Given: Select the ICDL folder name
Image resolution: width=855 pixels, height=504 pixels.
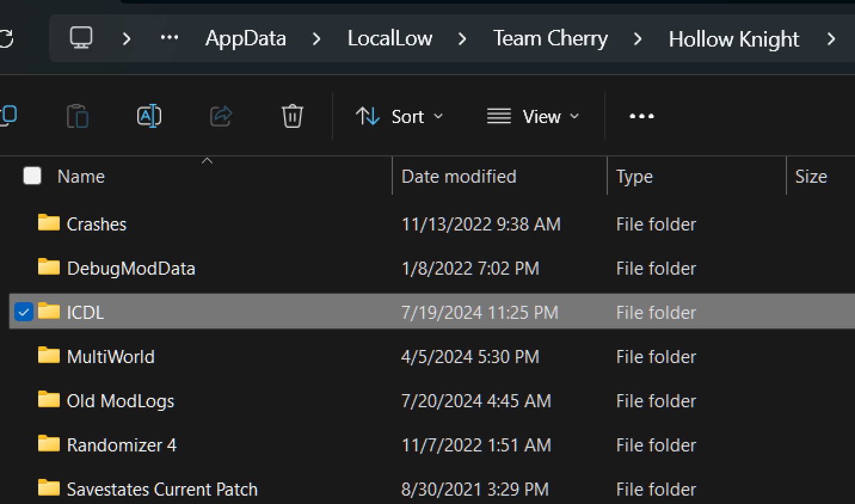Looking at the screenshot, I should (x=85, y=312).
